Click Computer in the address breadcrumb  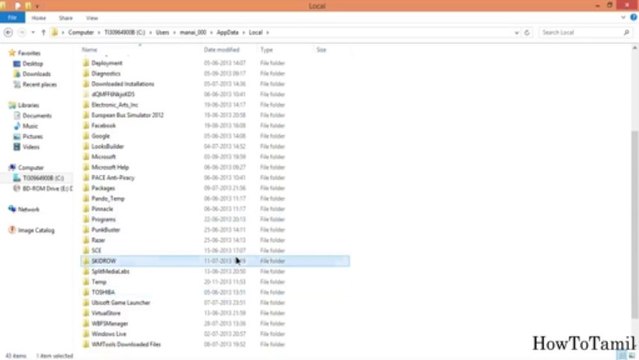pos(81,32)
